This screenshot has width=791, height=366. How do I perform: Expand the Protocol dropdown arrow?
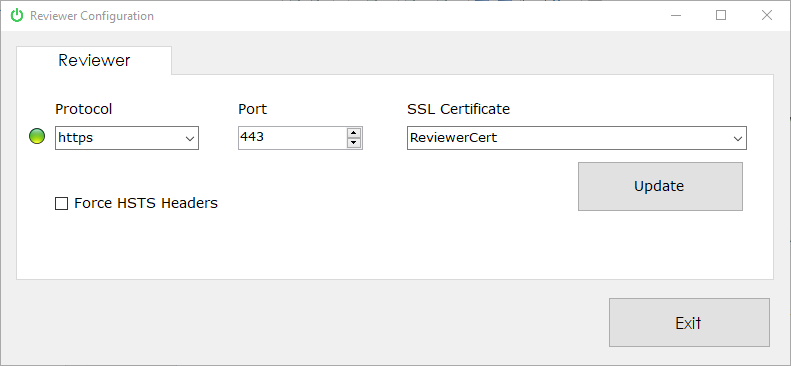tap(190, 139)
